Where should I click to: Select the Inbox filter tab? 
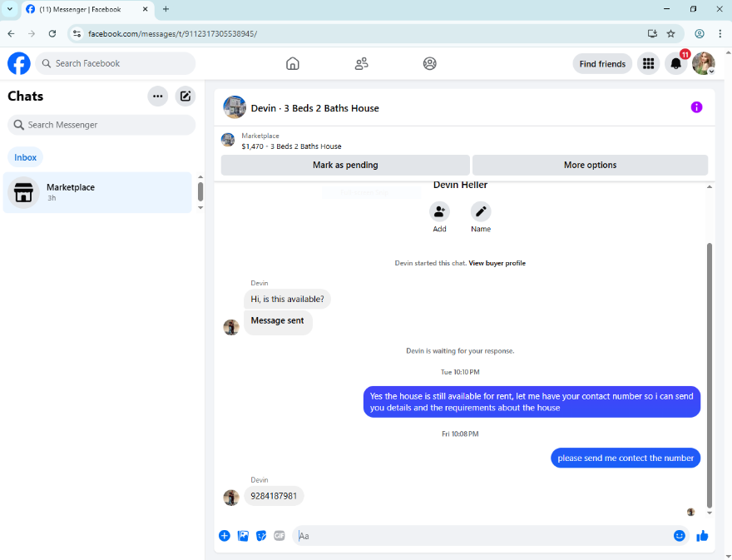[25, 157]
